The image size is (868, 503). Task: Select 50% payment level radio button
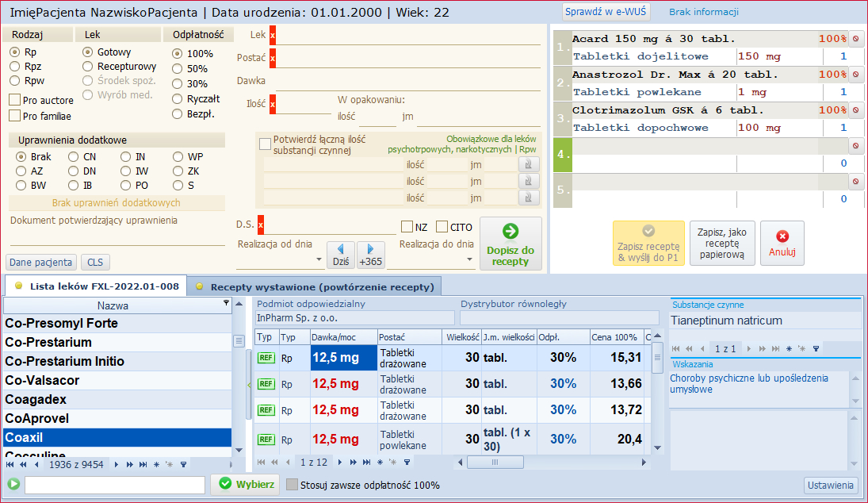click(x=177, y=69)
